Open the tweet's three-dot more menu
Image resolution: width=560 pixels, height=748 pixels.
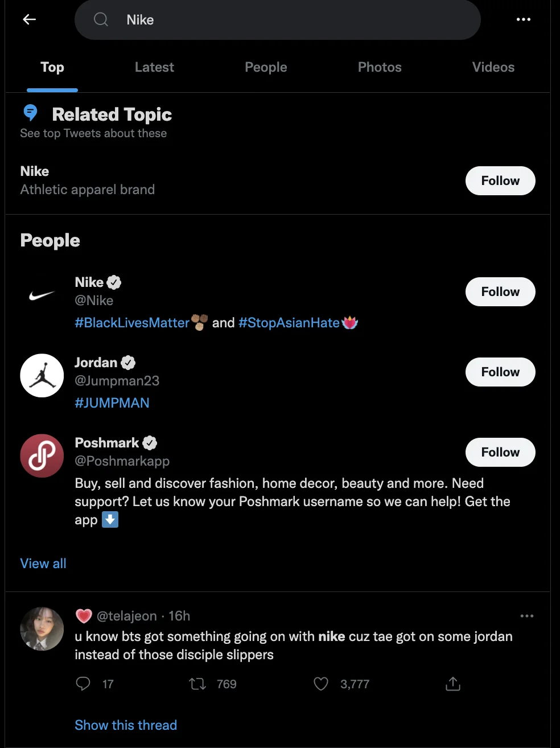(x=526, y=616)
